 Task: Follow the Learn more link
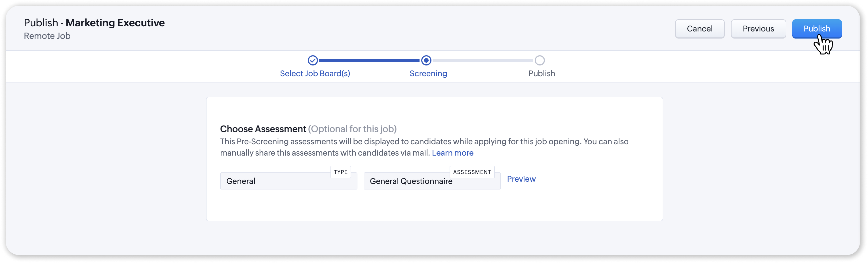click(x=452, y=153)
